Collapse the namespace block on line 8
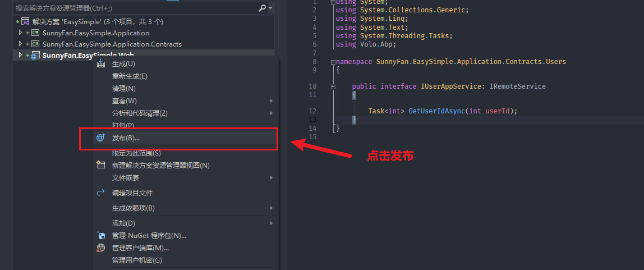Screen dimensions: 644x270 (332, 62)
